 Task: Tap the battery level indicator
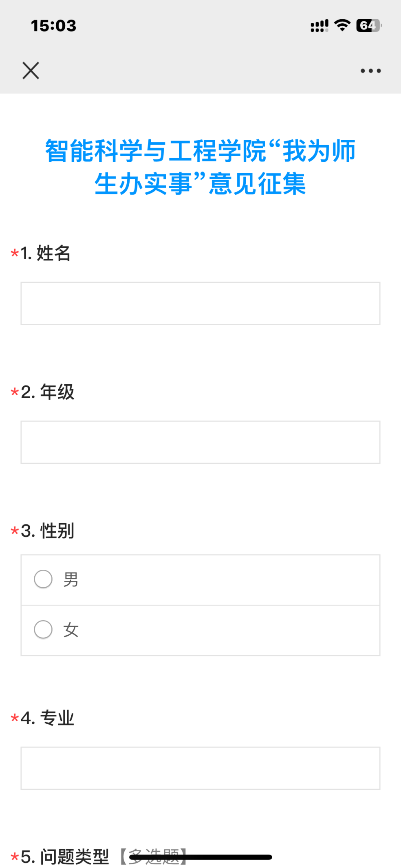pos(368,25)
